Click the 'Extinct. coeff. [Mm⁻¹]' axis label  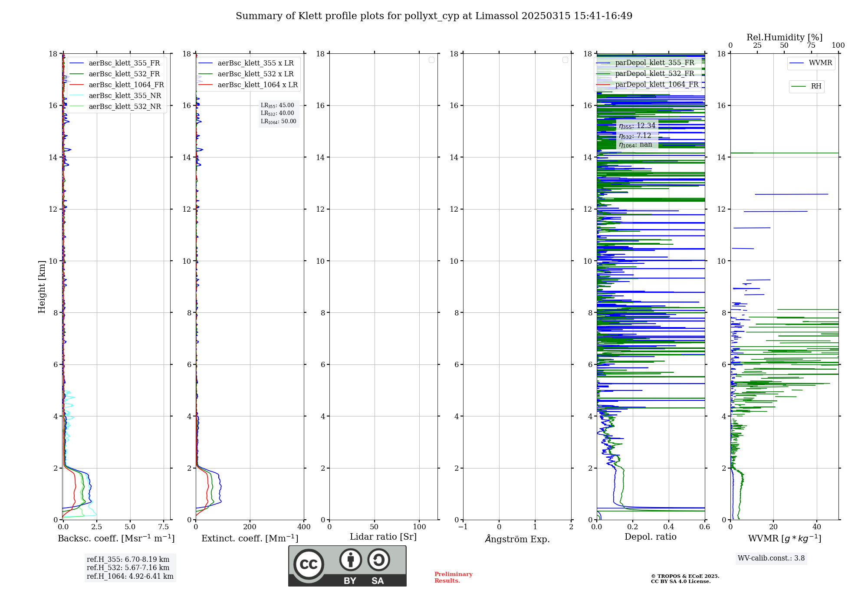pyautogui.click(x=250, y=538)
